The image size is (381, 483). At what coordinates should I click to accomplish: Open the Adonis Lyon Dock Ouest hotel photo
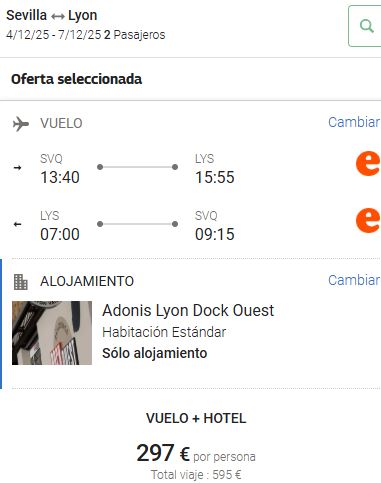[52, 333]
